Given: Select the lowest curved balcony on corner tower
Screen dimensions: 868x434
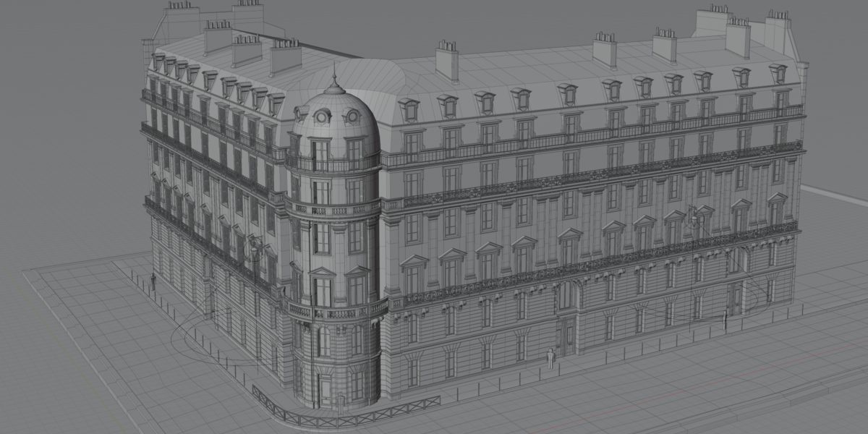Looking at the screenshot, I should click(339, 311).
